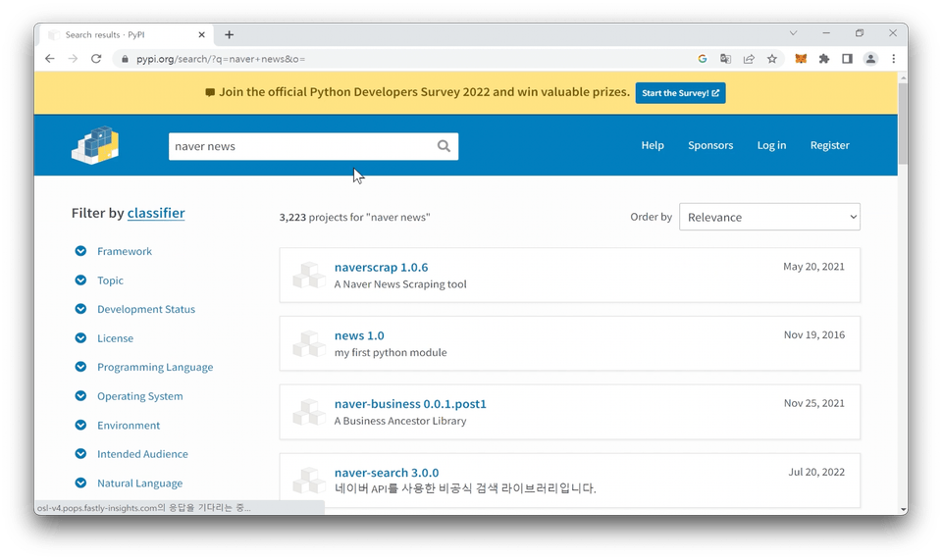Click the '3,223 projects' result count

click(354, 218)
